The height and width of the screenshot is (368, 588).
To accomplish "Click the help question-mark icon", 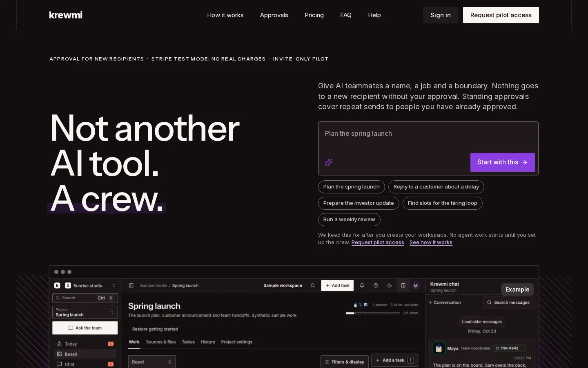I will (376, 285).
